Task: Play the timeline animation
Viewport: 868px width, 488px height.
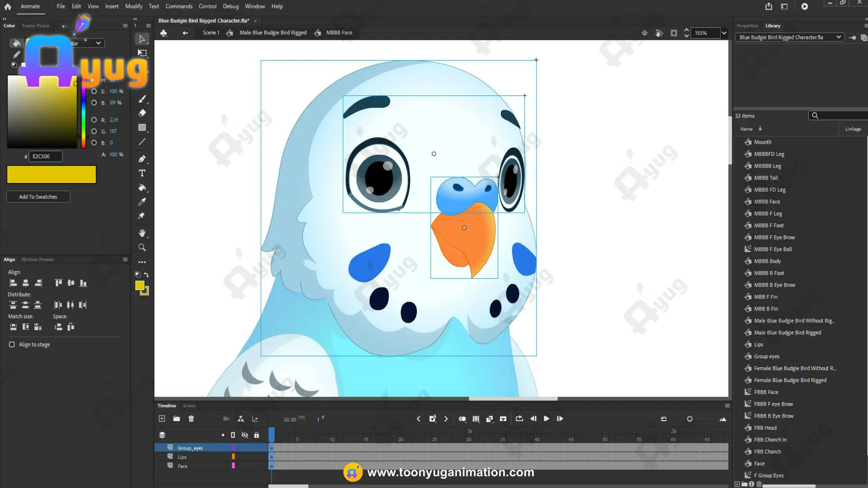Action: 547,419
